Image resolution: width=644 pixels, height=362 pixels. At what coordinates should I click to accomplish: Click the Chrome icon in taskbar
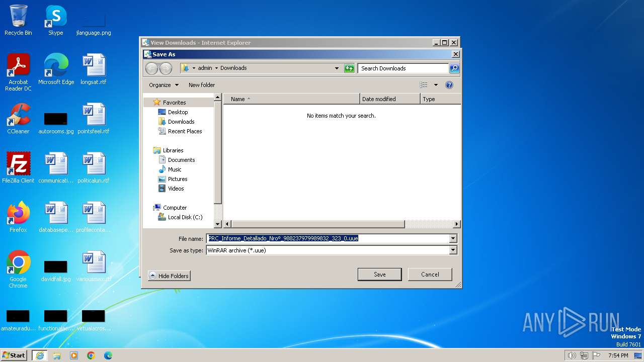(x=91, y=355)
